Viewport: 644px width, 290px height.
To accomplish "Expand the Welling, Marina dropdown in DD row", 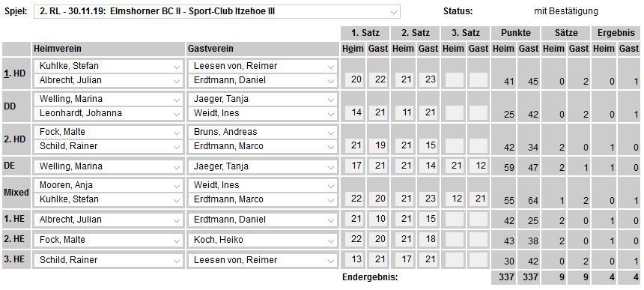I will click(x=108, y=99).
